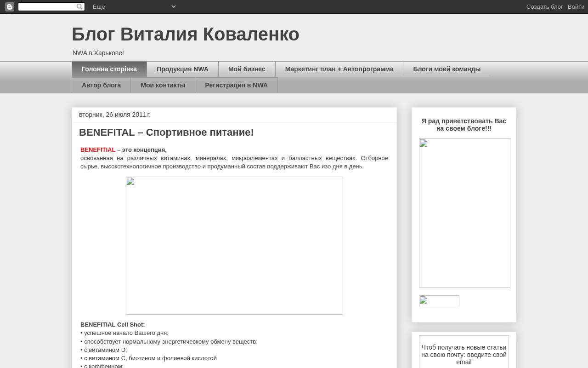Click the Войти link

click(576, 6)
